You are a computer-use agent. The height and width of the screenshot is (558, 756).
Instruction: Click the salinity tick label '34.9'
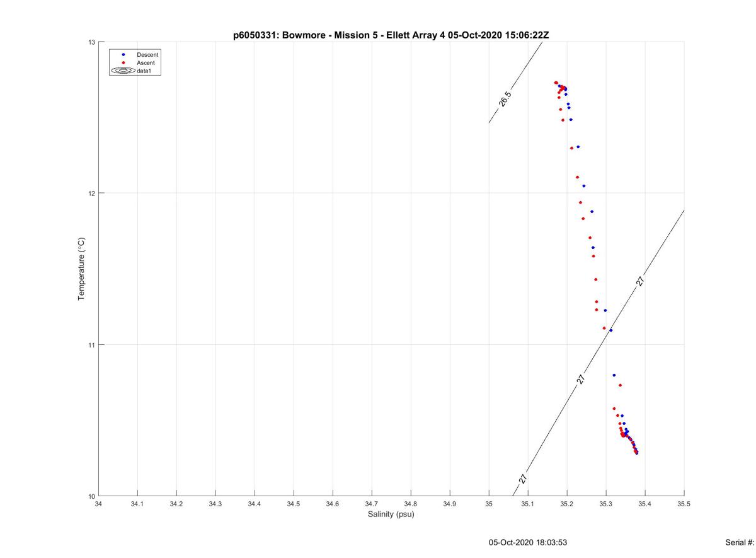[450, 504]
